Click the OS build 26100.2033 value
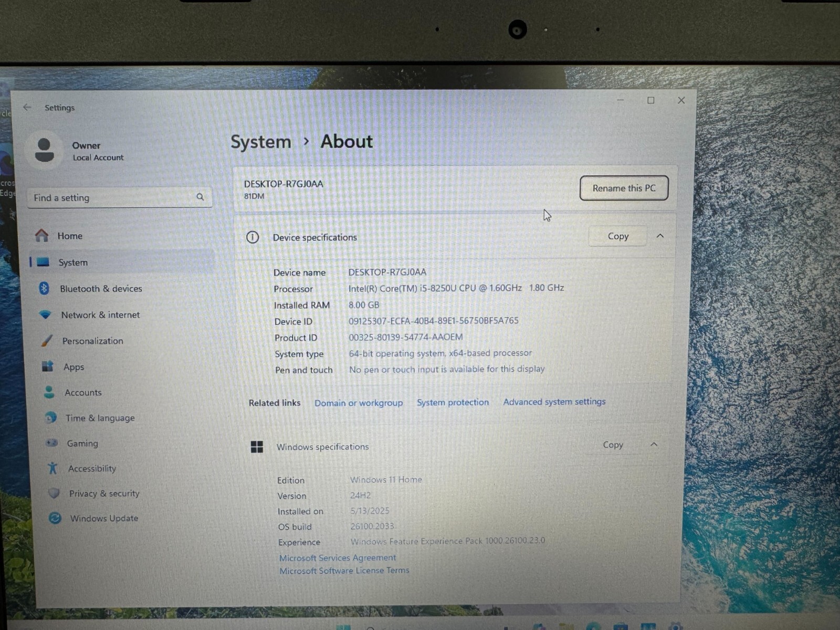The height and width of the screenshot is (630, 840). point(372,526)
